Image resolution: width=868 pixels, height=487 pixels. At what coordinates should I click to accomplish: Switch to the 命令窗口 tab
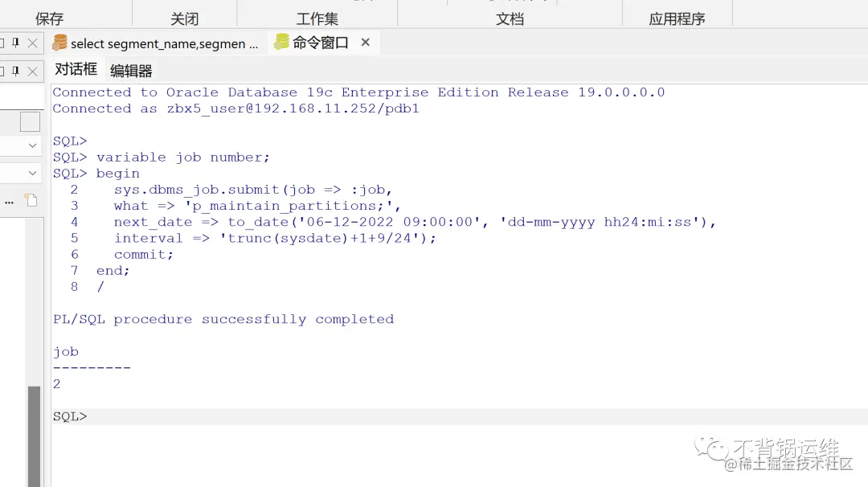(321, 43)
